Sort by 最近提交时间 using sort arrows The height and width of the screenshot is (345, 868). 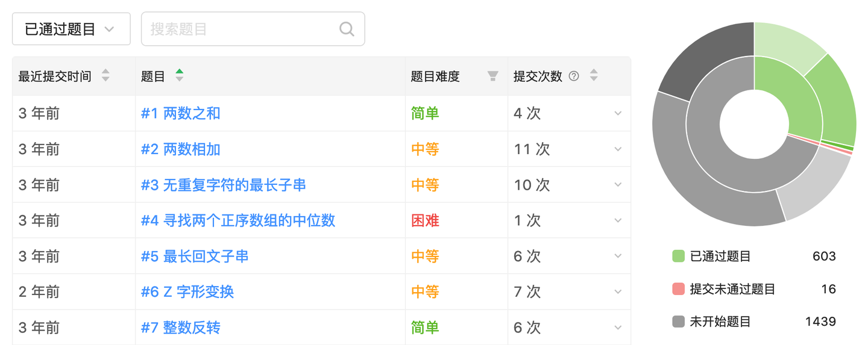(105, 76)
